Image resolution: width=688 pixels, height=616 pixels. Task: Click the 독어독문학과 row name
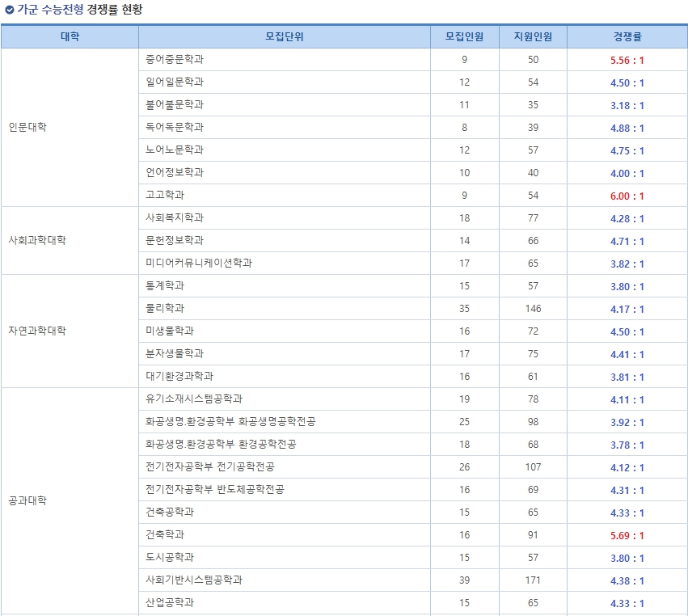tap(175, 127)
